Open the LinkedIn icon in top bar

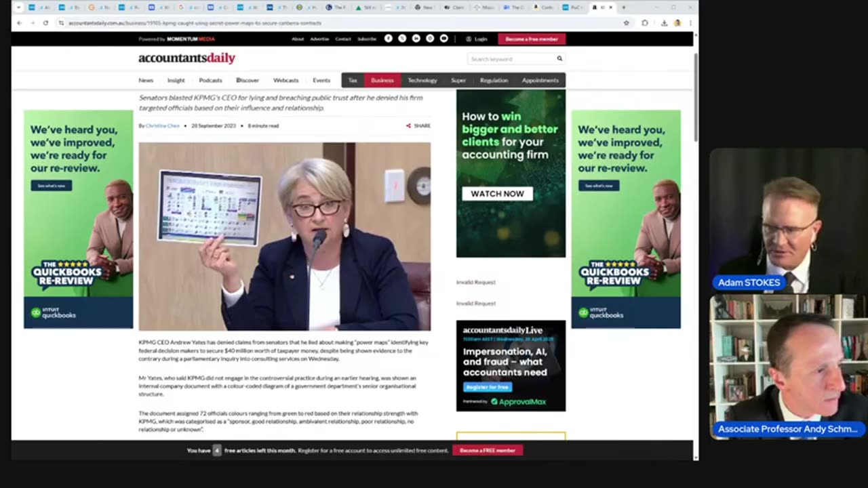[x=416, y=39]
